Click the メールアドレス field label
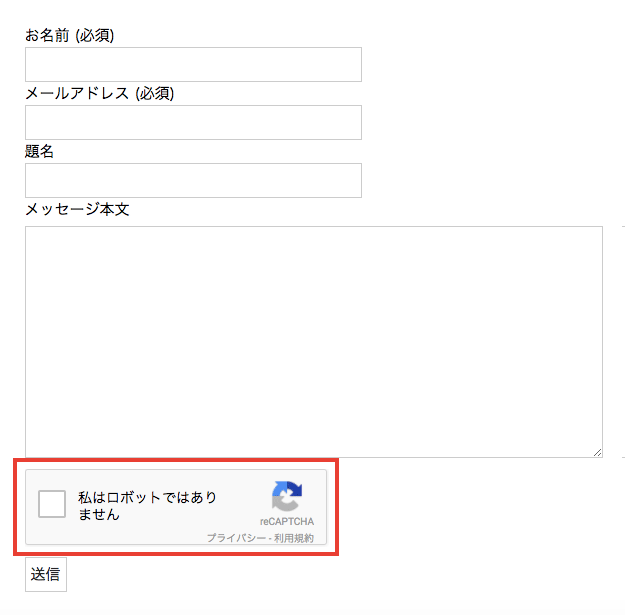625x615 pixels. click(77, 93)
